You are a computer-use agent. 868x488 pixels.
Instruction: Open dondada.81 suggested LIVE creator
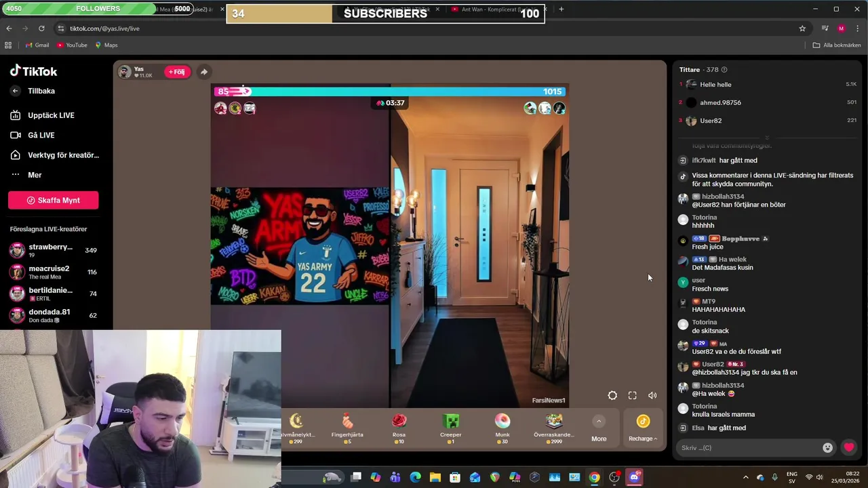[x=53, y=315]
